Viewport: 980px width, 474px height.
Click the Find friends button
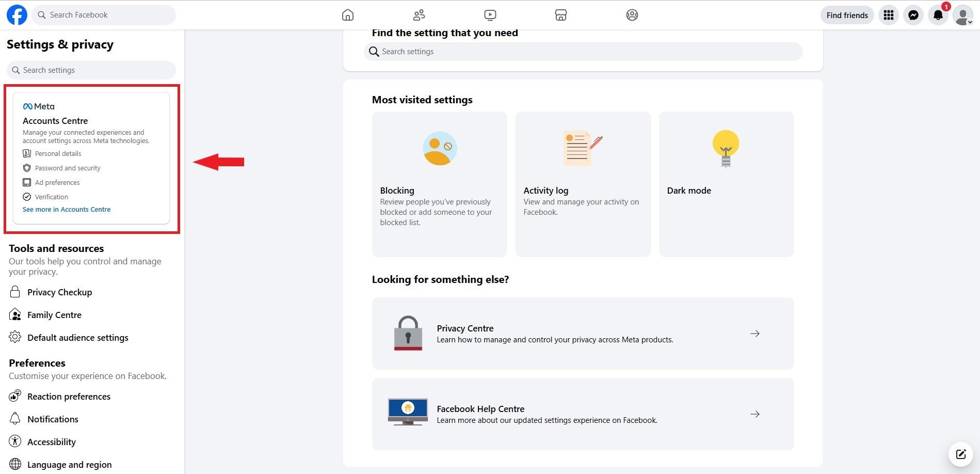tap(847, 15)
